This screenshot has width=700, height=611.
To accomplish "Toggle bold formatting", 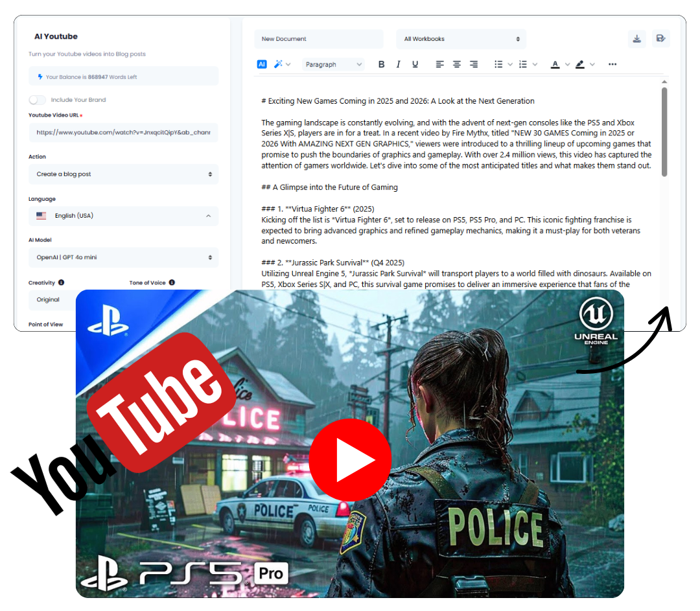I will 381,64.
